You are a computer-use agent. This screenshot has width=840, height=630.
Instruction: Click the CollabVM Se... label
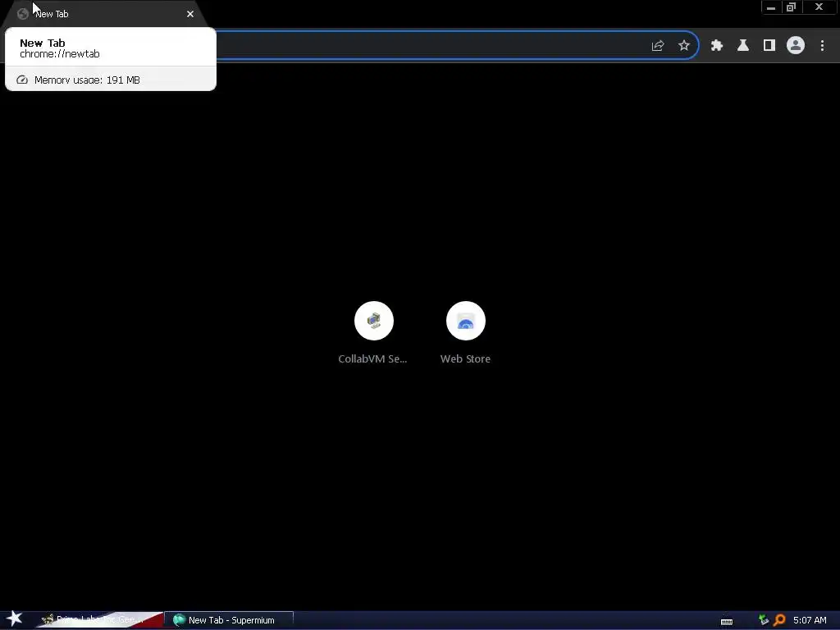pyautogui.click(x=372, y=359)
